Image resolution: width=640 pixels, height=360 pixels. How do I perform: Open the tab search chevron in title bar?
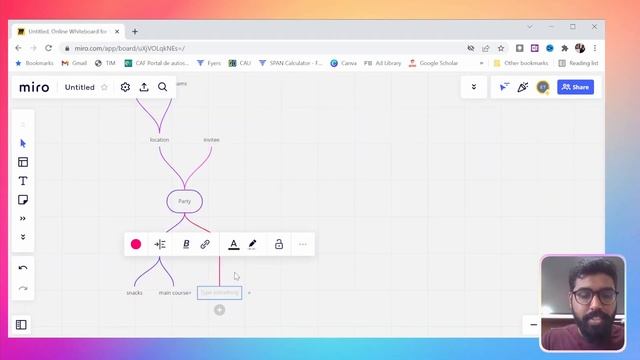point(530,27)
